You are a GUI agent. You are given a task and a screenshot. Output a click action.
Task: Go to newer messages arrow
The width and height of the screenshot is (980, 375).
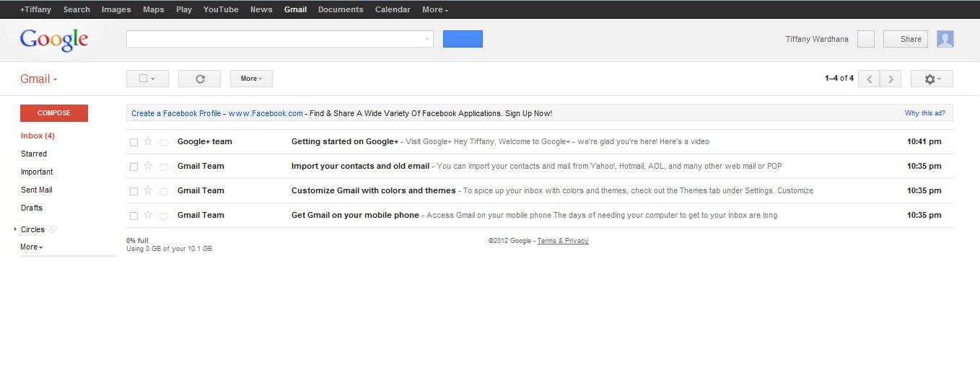(x=869, y=79)
